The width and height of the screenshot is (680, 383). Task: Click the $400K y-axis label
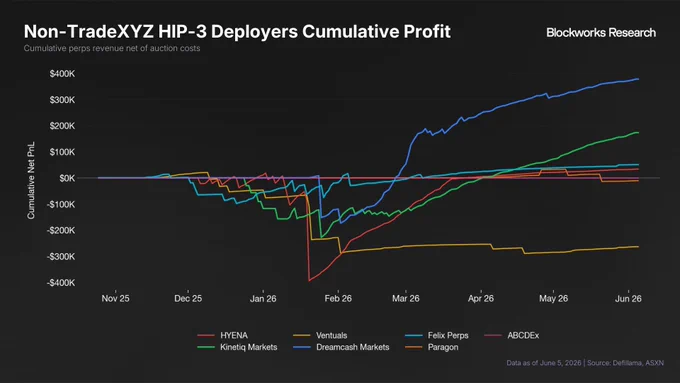(x=62, y=74)
